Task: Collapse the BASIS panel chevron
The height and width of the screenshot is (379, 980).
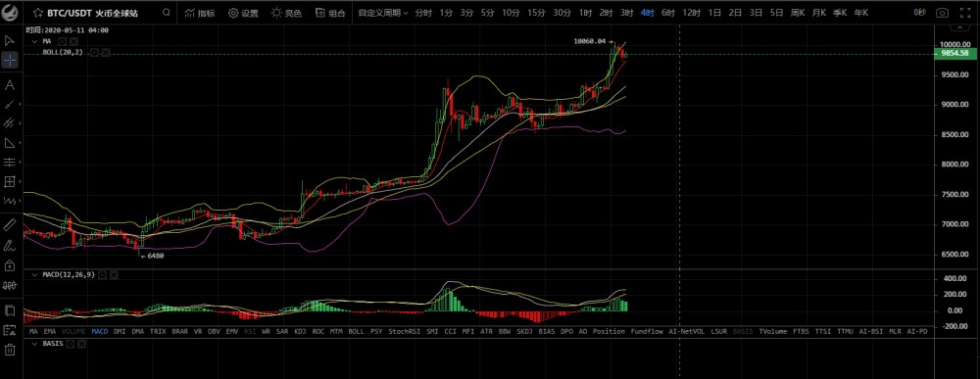Action: [35, 344]
